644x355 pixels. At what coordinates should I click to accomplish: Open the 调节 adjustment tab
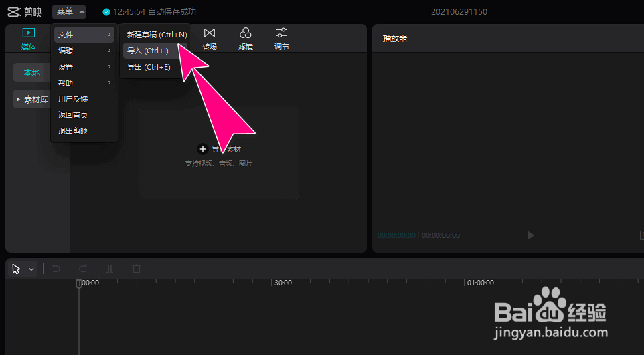pyautogui.click(x=282, y=39)
